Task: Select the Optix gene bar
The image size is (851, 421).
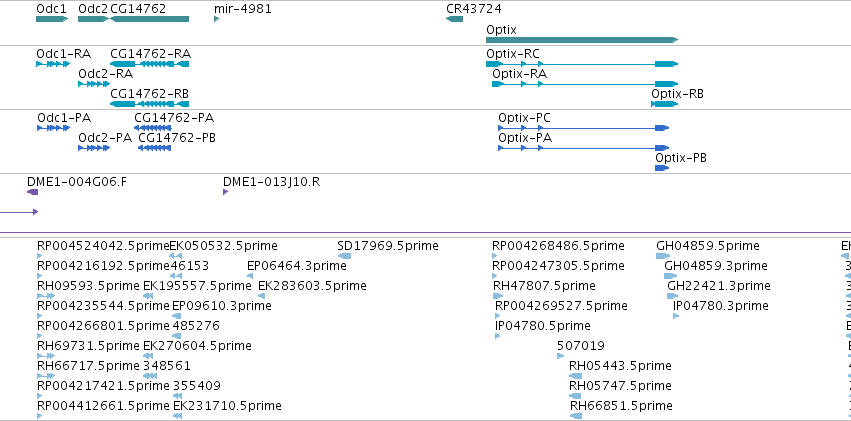Action: pyautogui.click(x=582, y=40)
